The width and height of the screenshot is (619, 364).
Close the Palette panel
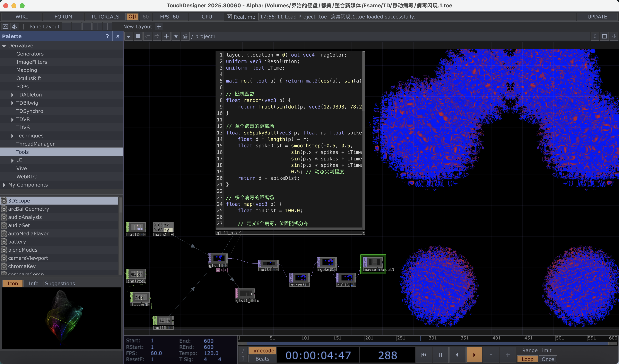[118, 36]
